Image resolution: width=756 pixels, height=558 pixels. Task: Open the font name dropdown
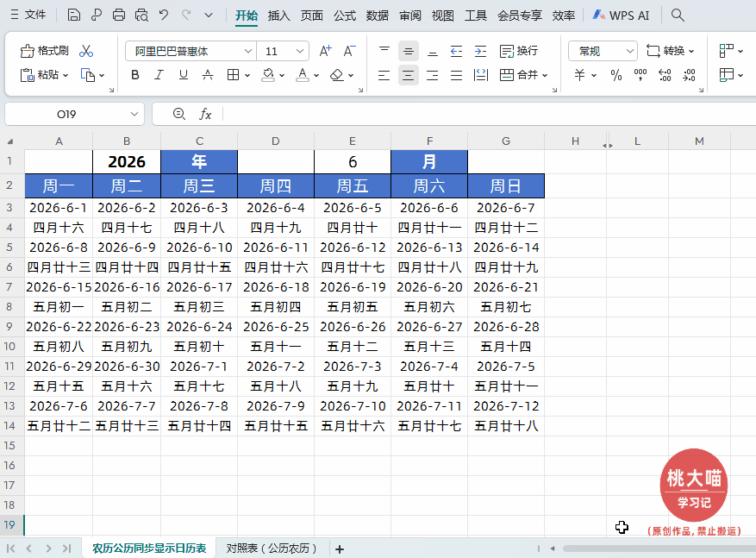(247, 50)
